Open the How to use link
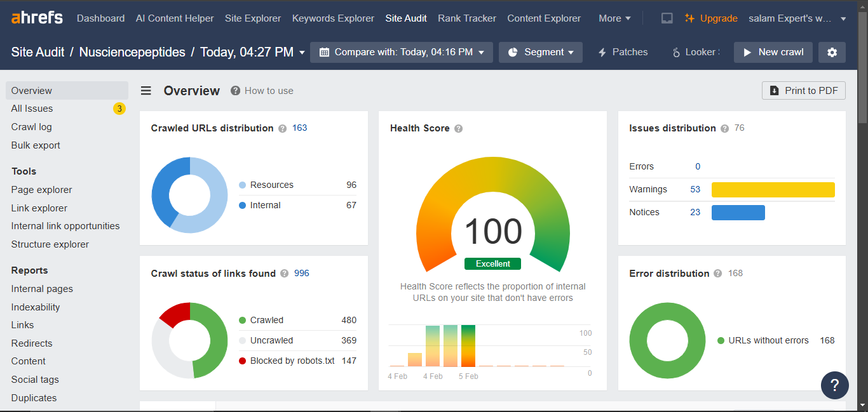The width and height of the screenshot is (868, 412). 269,91
